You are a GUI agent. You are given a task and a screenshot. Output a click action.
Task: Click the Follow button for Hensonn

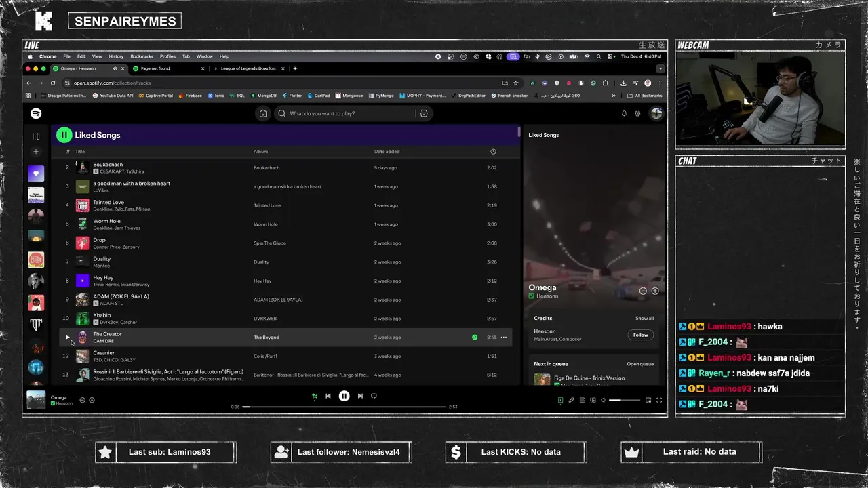point(641,335)
